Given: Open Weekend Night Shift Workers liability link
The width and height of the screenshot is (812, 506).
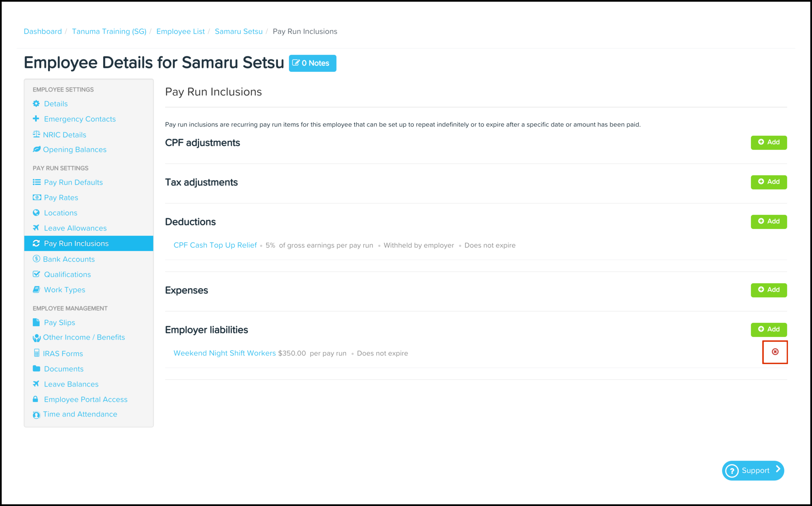Looking at the screenshot, I should (224, 353).
